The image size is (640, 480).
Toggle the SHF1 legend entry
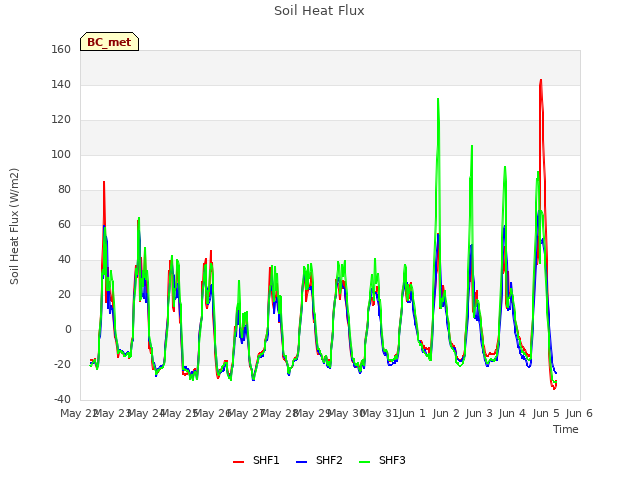tap(256, 460)
